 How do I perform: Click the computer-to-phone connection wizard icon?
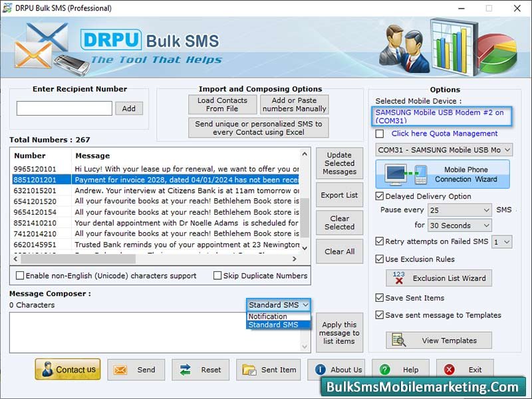(x=406, y=174)
